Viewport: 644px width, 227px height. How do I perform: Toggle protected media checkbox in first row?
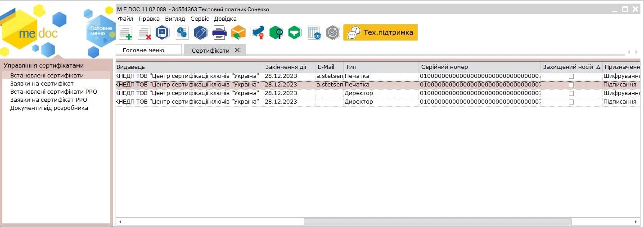click(x=571, y=76)
